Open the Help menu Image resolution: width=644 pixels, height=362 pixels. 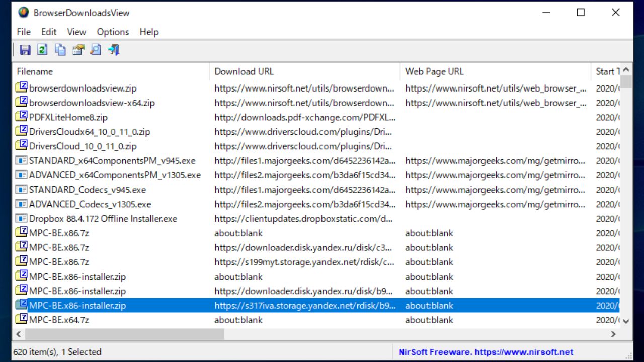click(149, 32)
